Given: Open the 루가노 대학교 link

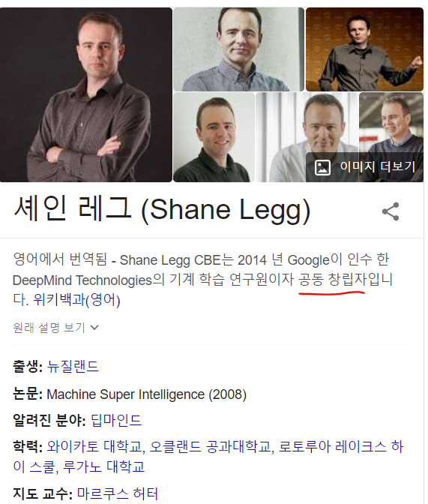Looking at the screenshot, I should [x=103, y=466].
